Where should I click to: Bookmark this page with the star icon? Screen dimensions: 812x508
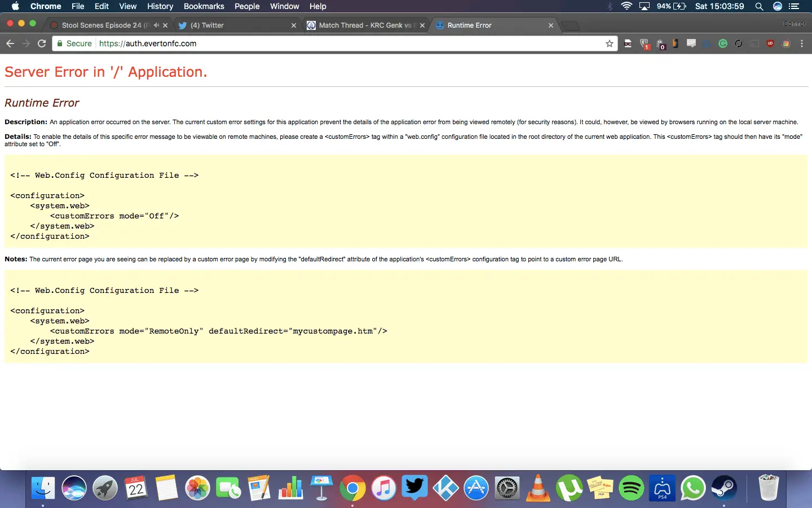tap(610, 43)
